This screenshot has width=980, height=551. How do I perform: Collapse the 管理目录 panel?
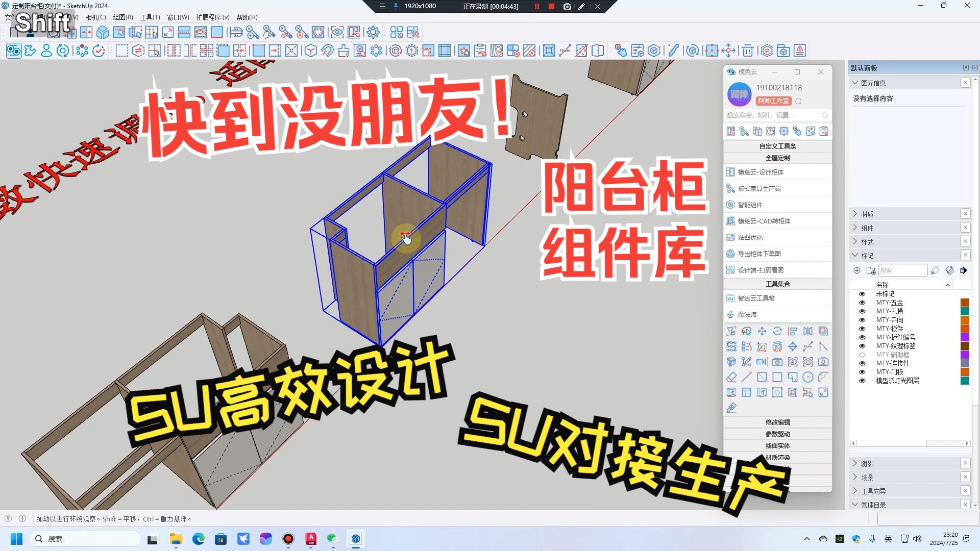tap(855, 505)
